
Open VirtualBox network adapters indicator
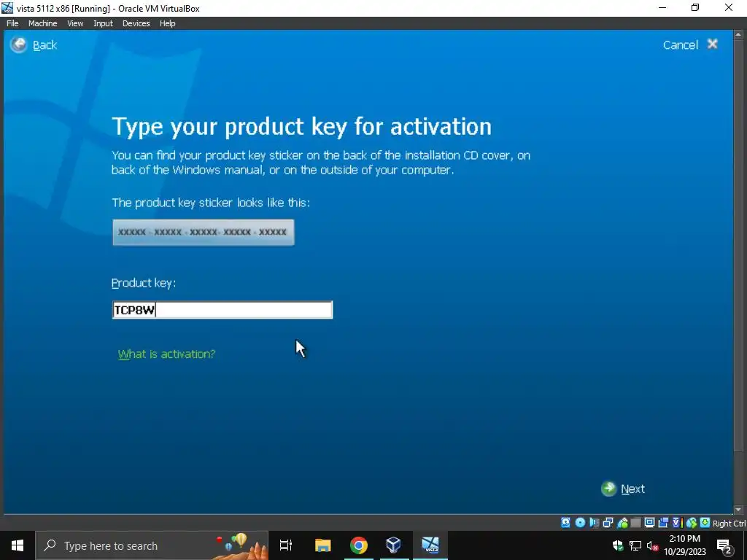(608, 523)
